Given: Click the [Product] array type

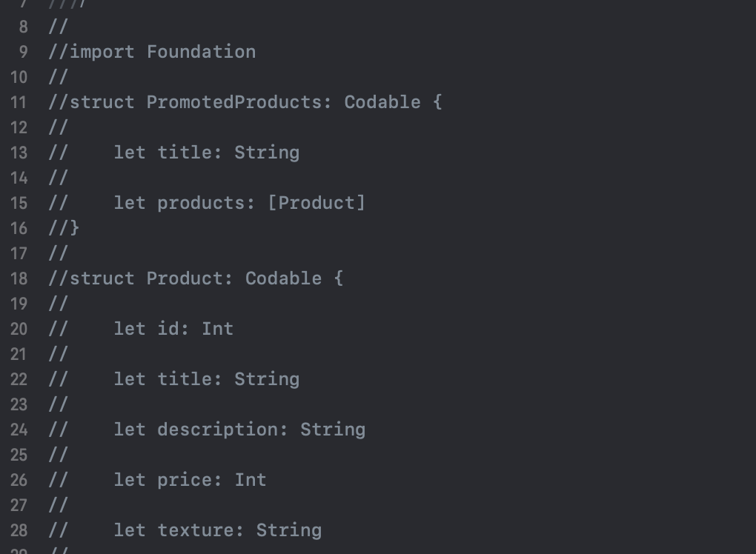Looking at the screenshot, I should click(x=316, y=203).
